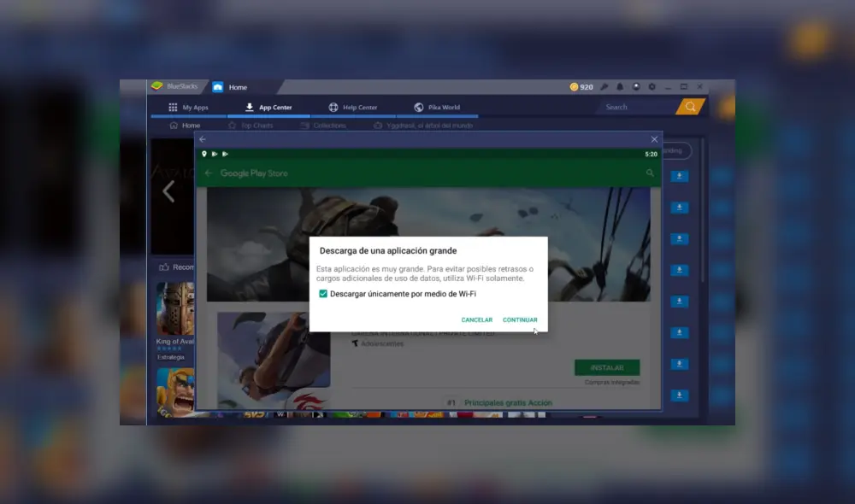The image size is (855, 504).
Task: Open BlueStacks settings gear
Action: click(652, 86)
